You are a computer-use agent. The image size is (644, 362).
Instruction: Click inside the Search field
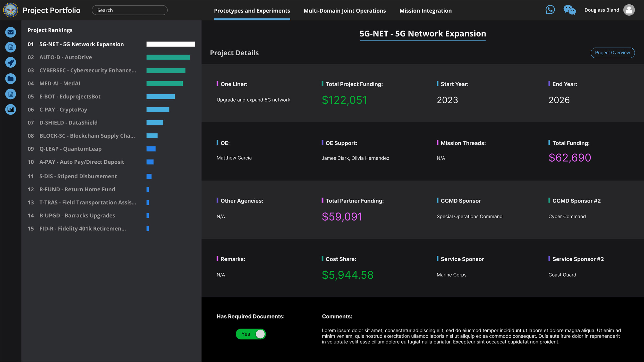point(129,10)
